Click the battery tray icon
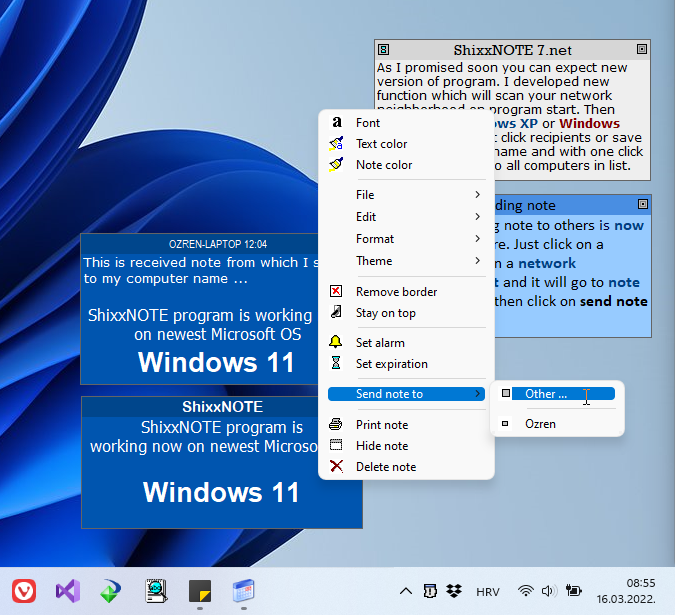 point(574,591)
